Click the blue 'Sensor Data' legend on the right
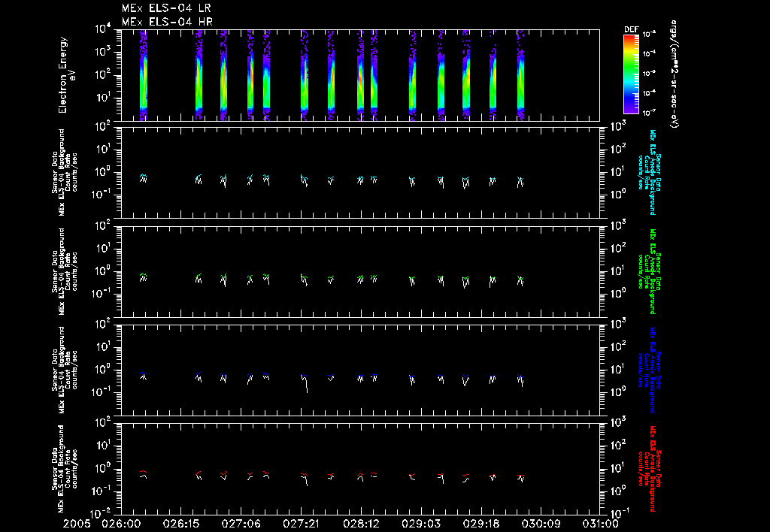 pos(649,370)
